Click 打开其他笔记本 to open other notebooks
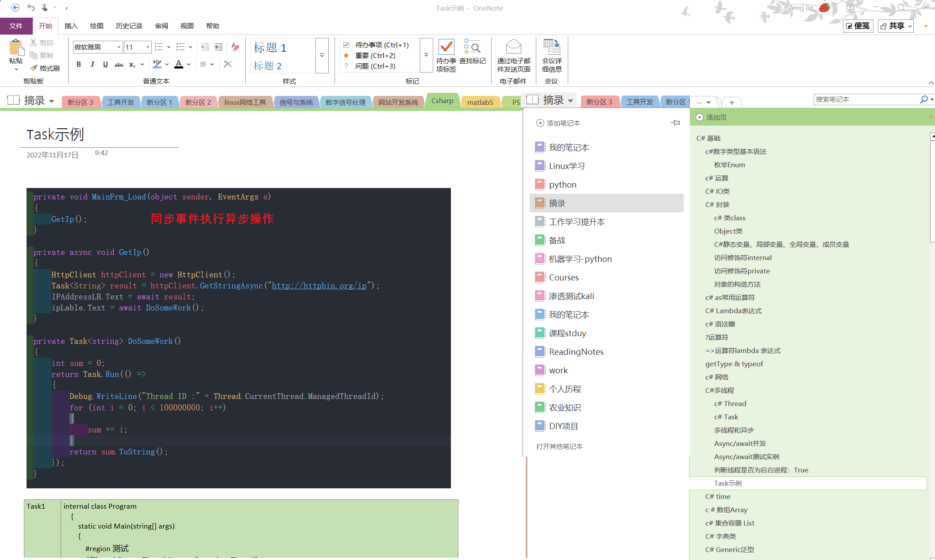Image resolution: width=935 pixels, height=560 pixels. click(559, 446)
